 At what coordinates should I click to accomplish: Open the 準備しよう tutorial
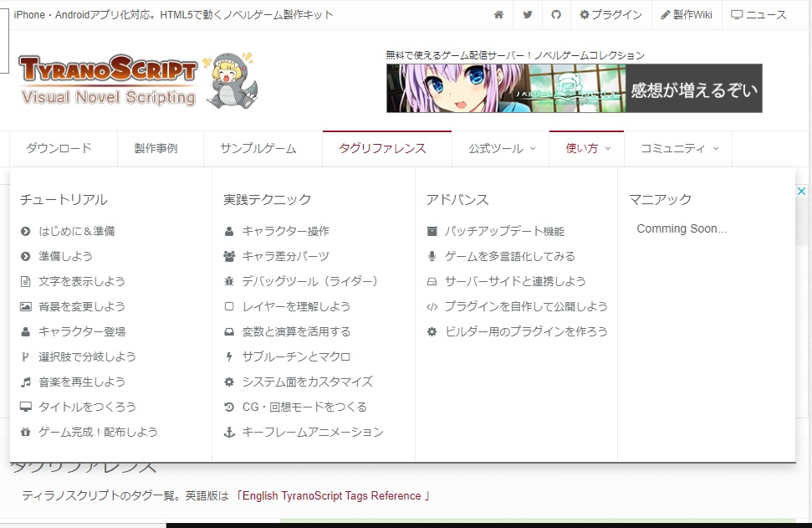tap(66, 256)
